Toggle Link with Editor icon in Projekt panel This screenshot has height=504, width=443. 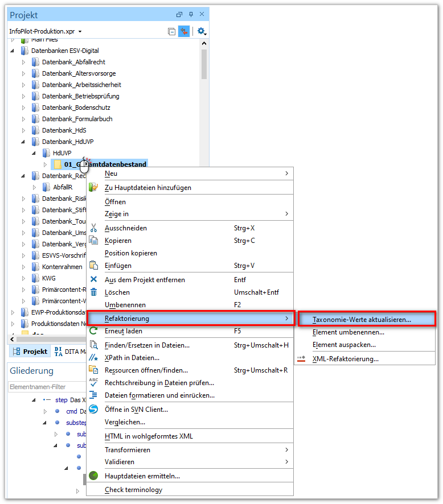(184, 31)
